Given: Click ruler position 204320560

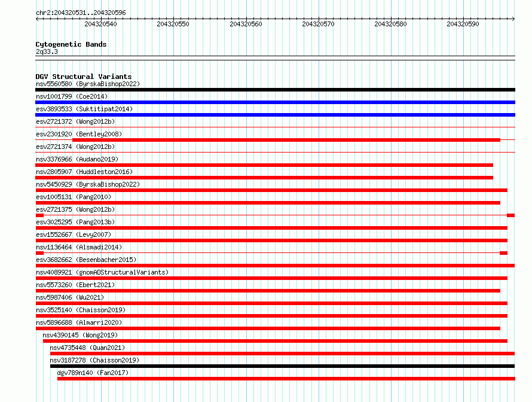Looking at the screenshot, I should tap(246, 24).
